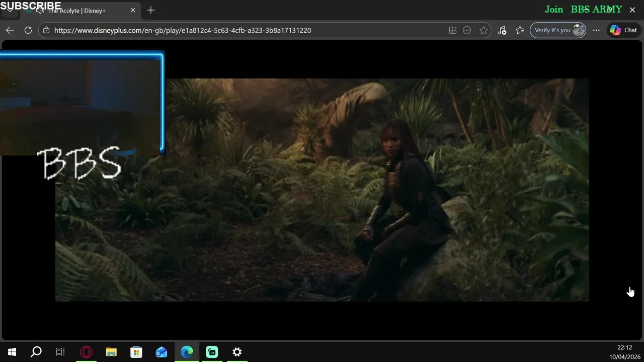Click the round ellipsis icon in address bar
Viewport: 644px width, 362px height.
(x=467, y=30)
